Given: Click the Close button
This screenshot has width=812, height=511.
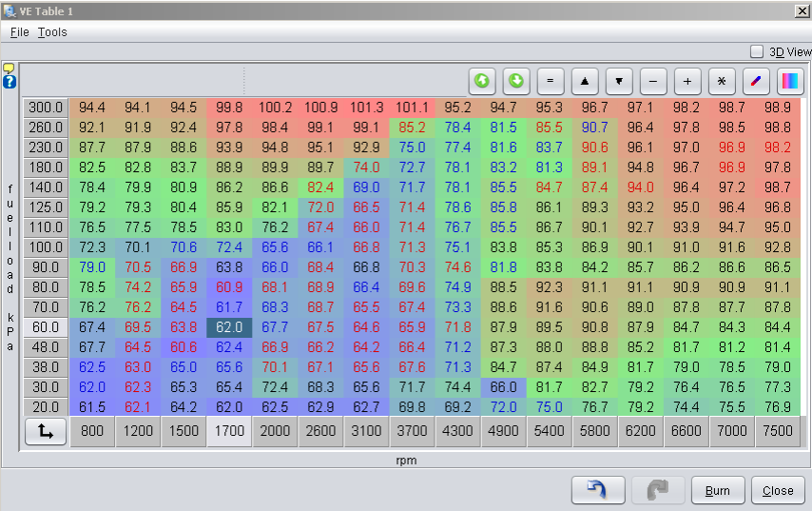Looking at the screenshot, I should click(x=777, y=490).
